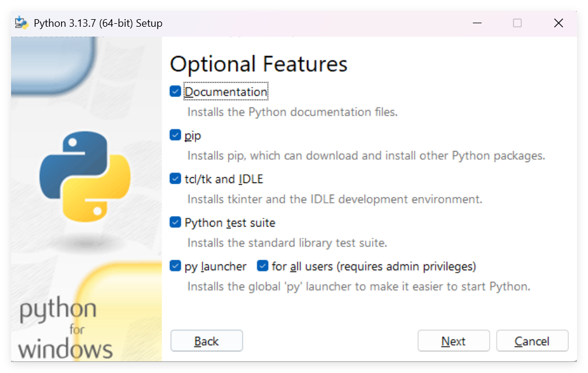
Task: Minimize the Python Setup window
Action: [x=477, y=23]
